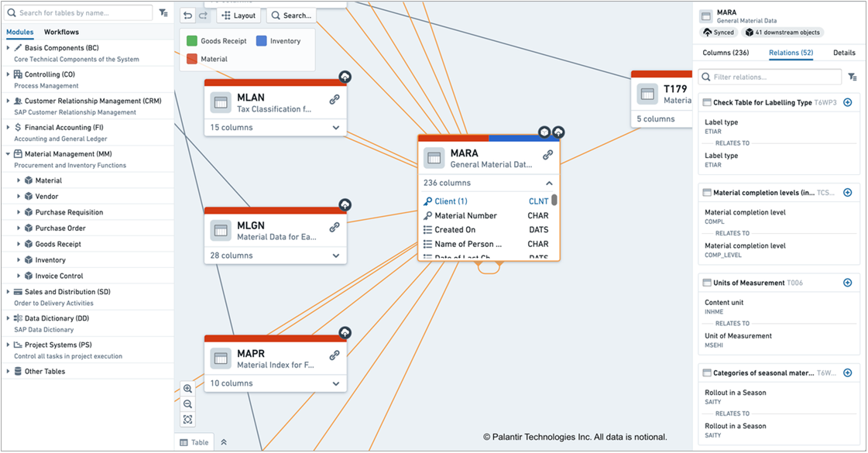
Task: Click the Material Number column row
Action: coord(486,216)
